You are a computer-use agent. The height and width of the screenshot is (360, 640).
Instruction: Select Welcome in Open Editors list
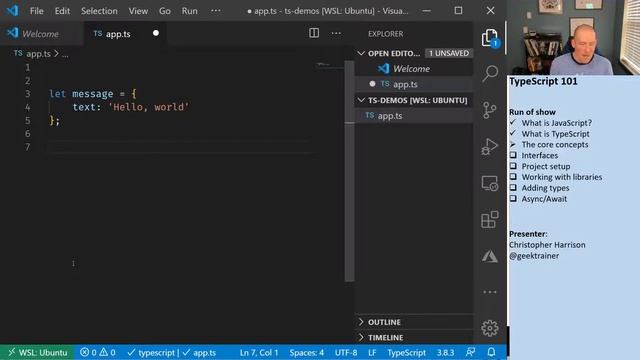(414, 69)
